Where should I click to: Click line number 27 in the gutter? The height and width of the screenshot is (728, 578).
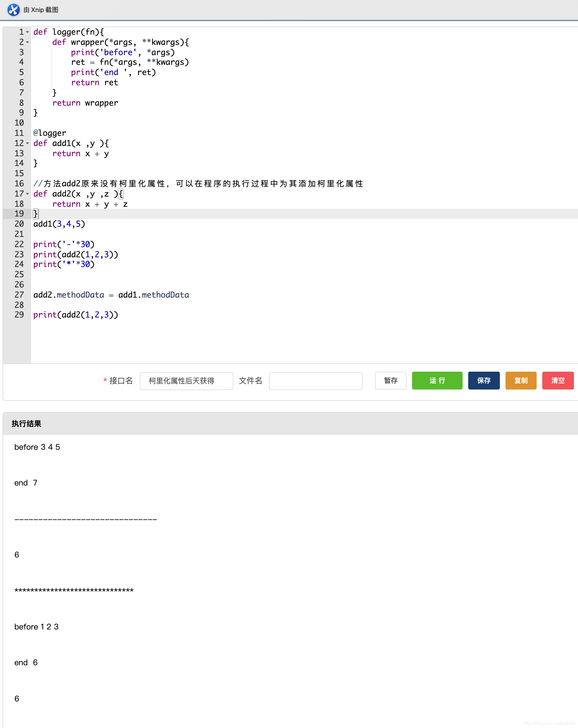[x=19, y=295]
